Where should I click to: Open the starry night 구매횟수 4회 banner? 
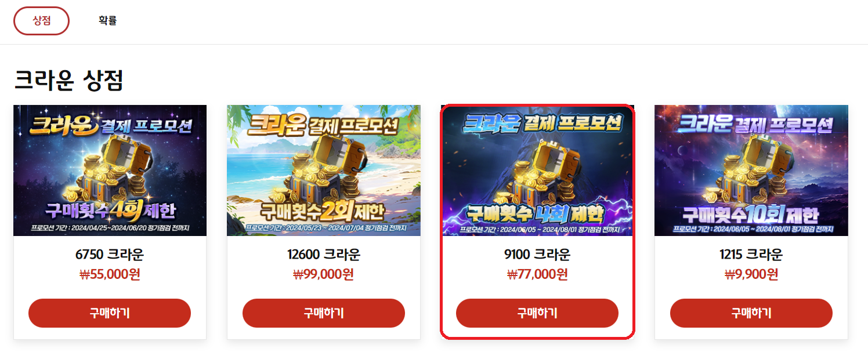(x=110, y=170)
